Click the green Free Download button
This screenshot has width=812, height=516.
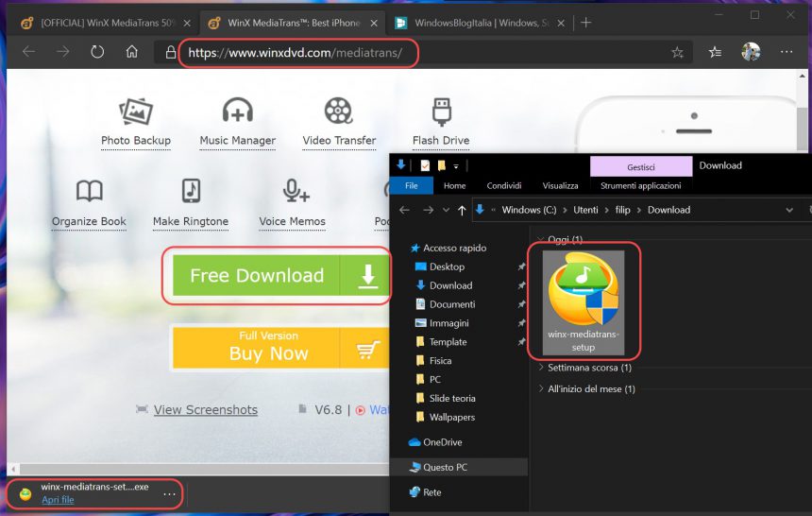pos(281,275)
